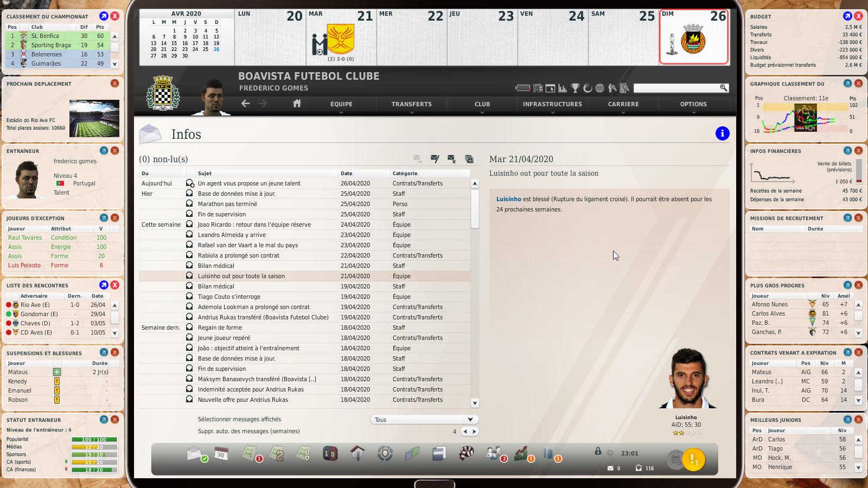Click the striped scarf fans icon
The height and width of the screenshot is (488, 868).
[x=467, y=453]
